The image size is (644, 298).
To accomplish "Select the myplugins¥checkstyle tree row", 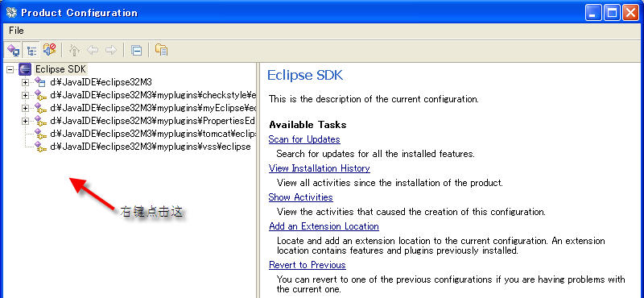I will pyautogui.click(x=153, y=95).
